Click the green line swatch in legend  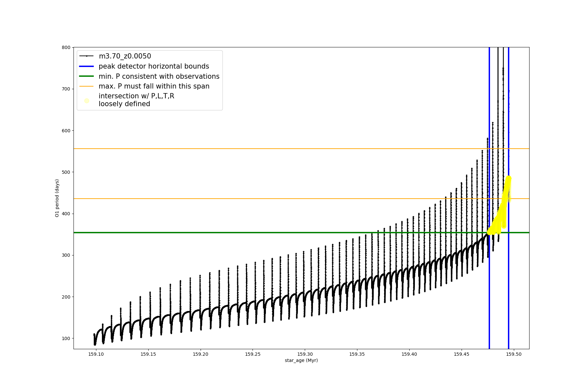pos(87,76)
